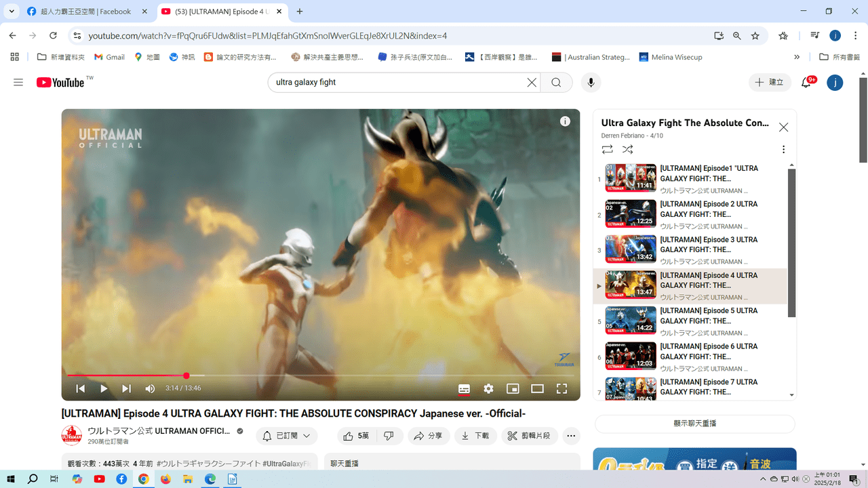Viewport: 868px width, 488px height.
Task: Dislike the video
Action: [x=389, y=436]
